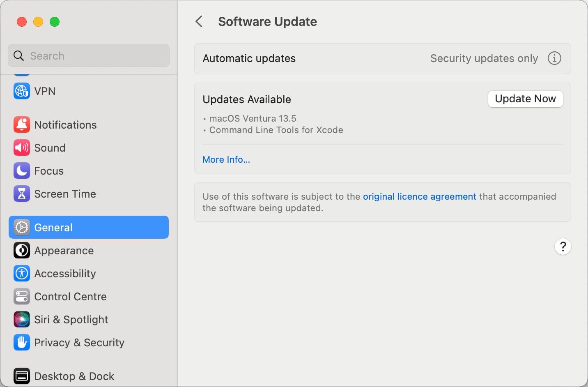588x387 pixels.
Task: Click the Update Now button
Action: 525,99
